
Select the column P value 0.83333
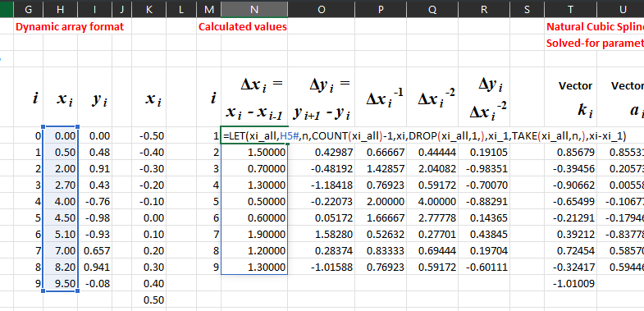(381, 251)
